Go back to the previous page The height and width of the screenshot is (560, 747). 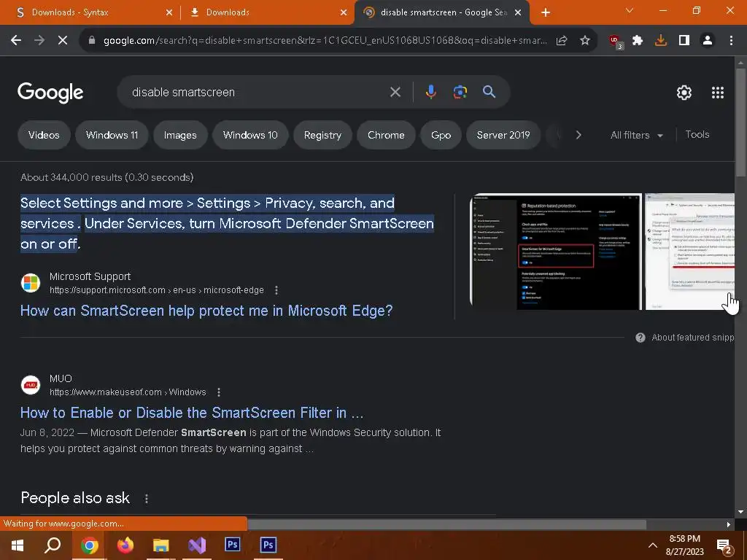point(16,41)
